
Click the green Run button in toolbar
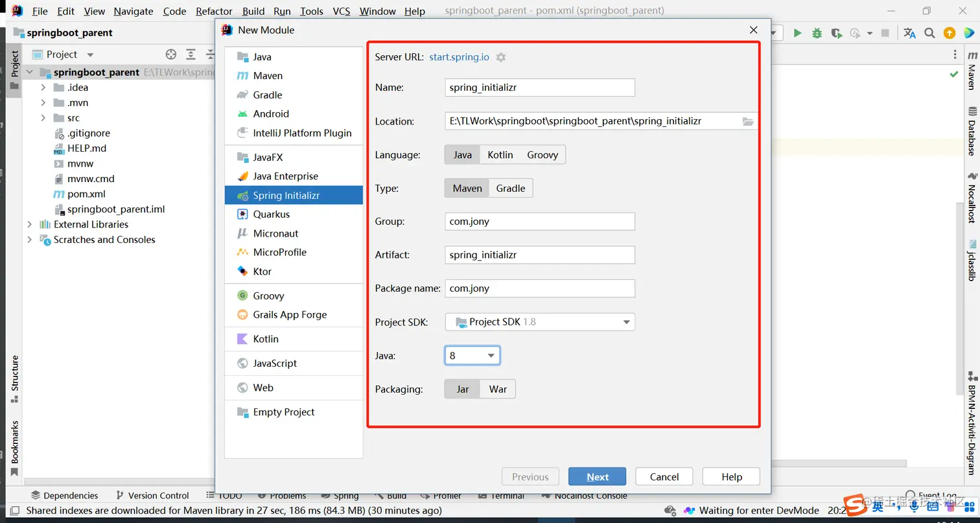[798, 33]
